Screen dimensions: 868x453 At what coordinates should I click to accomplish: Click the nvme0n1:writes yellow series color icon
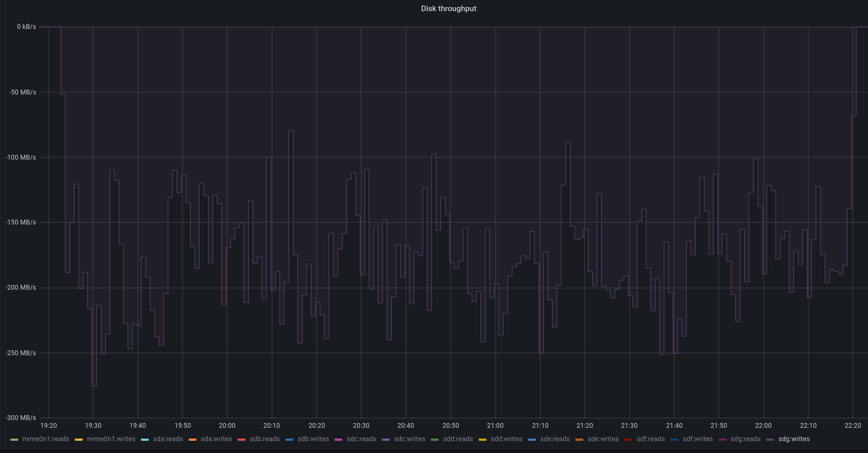(x=79, y=439)
